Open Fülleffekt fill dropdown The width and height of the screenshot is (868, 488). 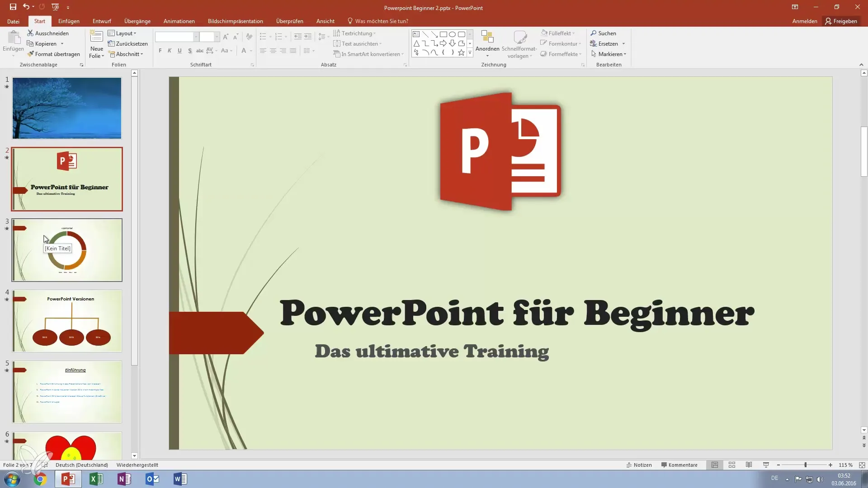[558, 33]
